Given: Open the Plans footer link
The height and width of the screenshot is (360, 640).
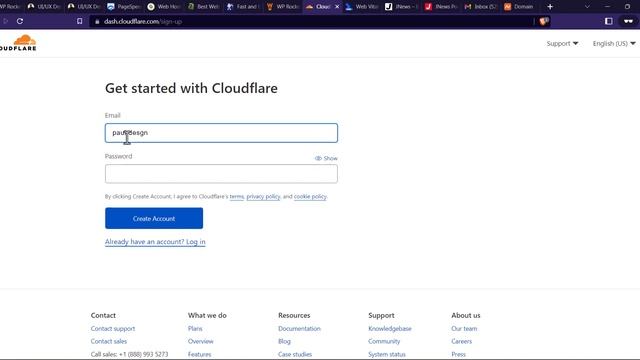Looking at the screenshot, I should (195, 329).
